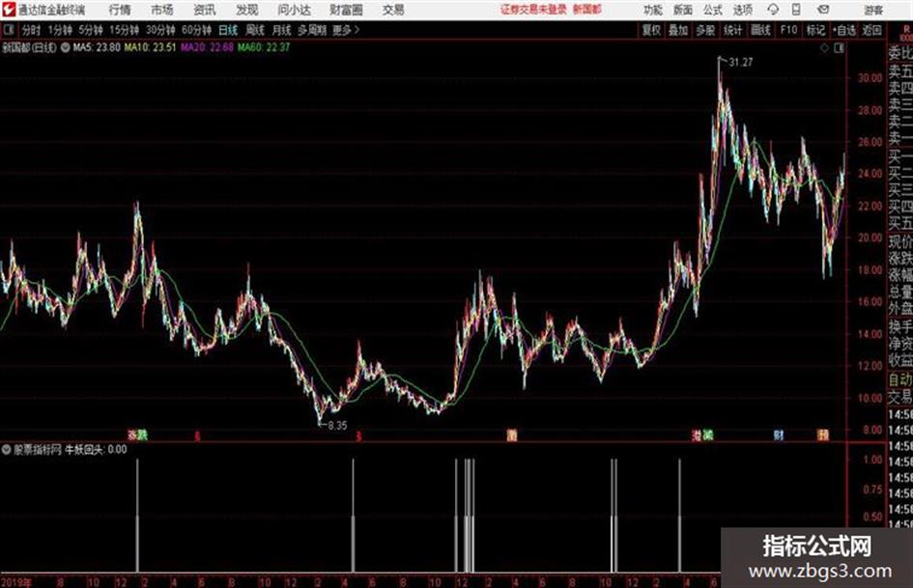Click the 30.00 price axis label

click(870, 78)
